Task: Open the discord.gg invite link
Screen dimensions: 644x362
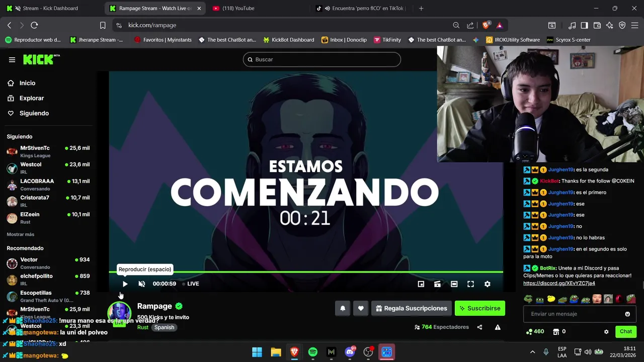Action: [x=559, y=284]
